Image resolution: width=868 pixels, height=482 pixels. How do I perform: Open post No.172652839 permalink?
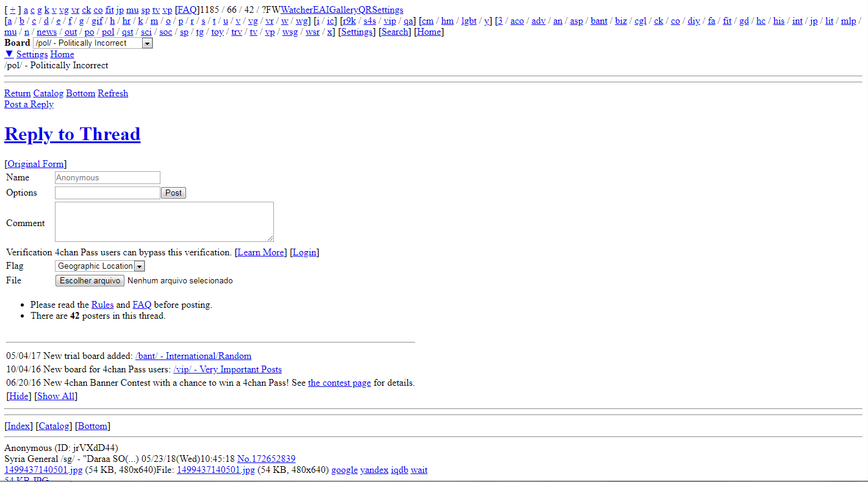click(267, 458)
